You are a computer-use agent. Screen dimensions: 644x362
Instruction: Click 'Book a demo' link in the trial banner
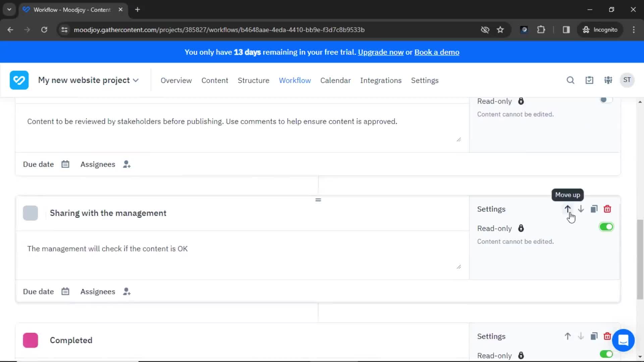coord(437,52)
